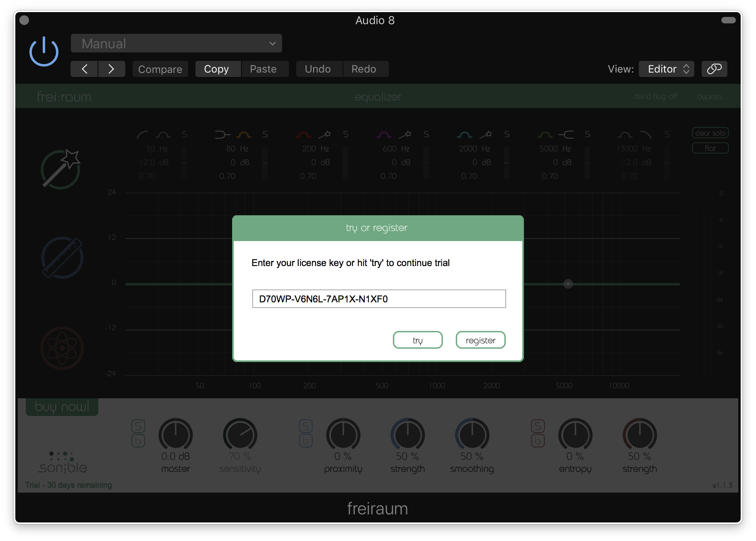Screen dimensions: 756x541
Task: Click the sensitivity knob
Action: [240, 435]
